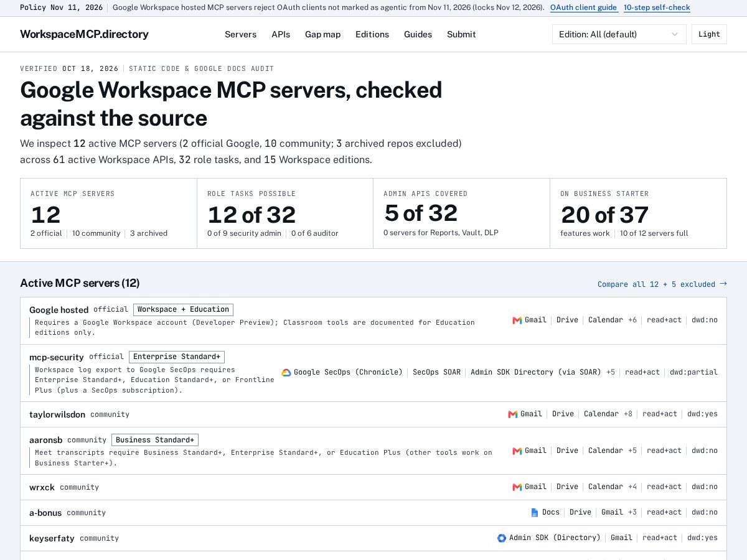Click Admin SDK Directory (via SOAR) label
Image resolution: width=747 pixels, height=560 pixels.
536,372
